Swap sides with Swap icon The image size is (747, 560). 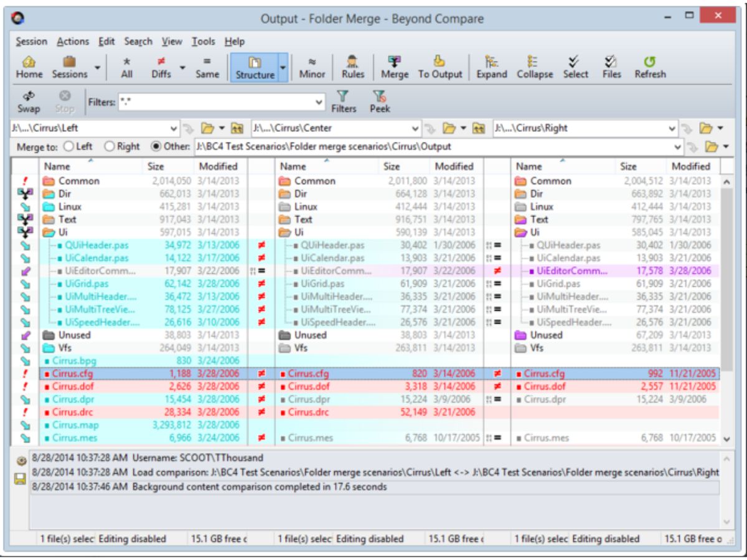(x=28, y=102)
